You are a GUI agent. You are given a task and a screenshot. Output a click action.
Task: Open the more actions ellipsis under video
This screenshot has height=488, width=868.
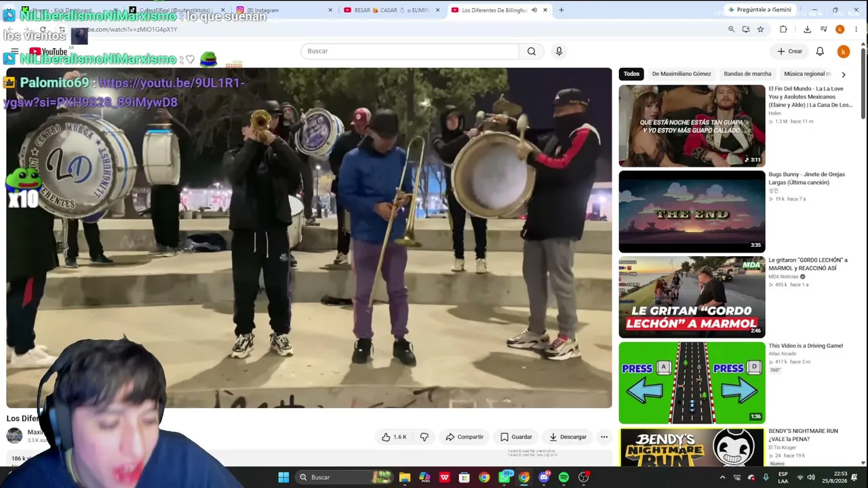pyautogui.click(x=604, y=437)
